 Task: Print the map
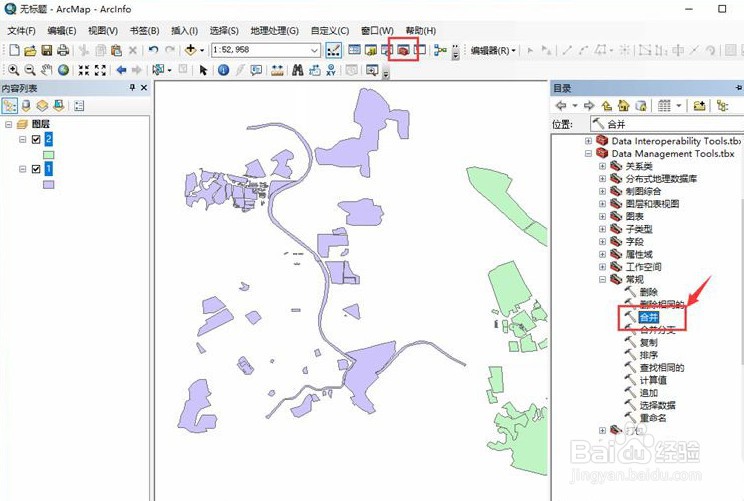click(x=63, y=50)
